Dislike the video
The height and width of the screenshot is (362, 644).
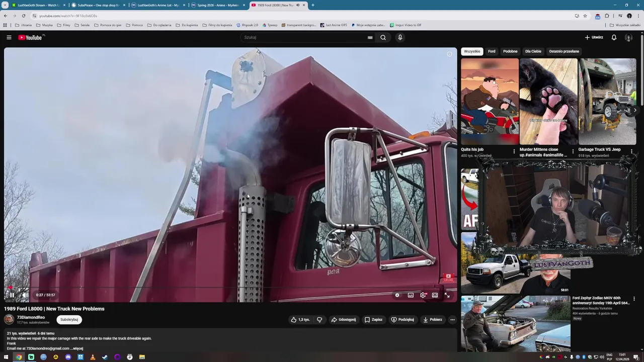319,319
